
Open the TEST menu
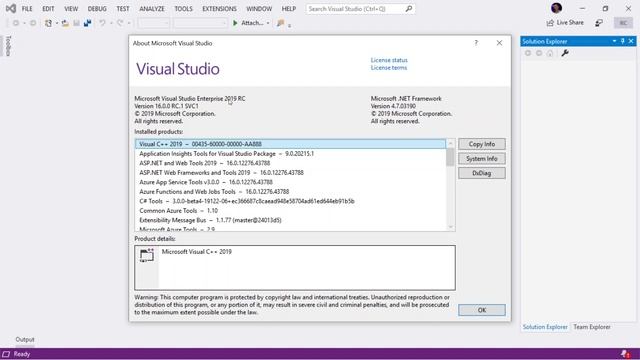click(123, 9)
